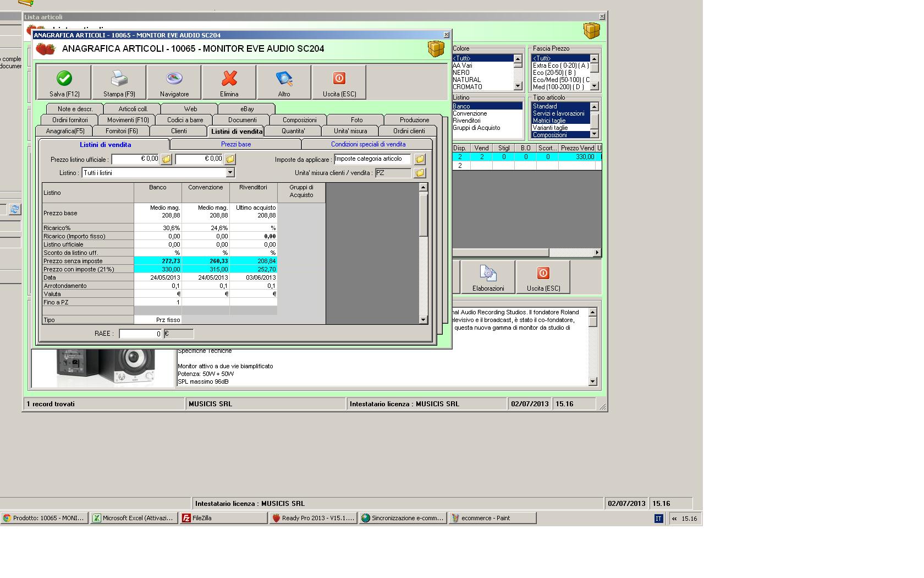The width and height of the screenshot is (924, 578).
Task: Open the Movimenti (F10) tab
Action: [128, 120]
